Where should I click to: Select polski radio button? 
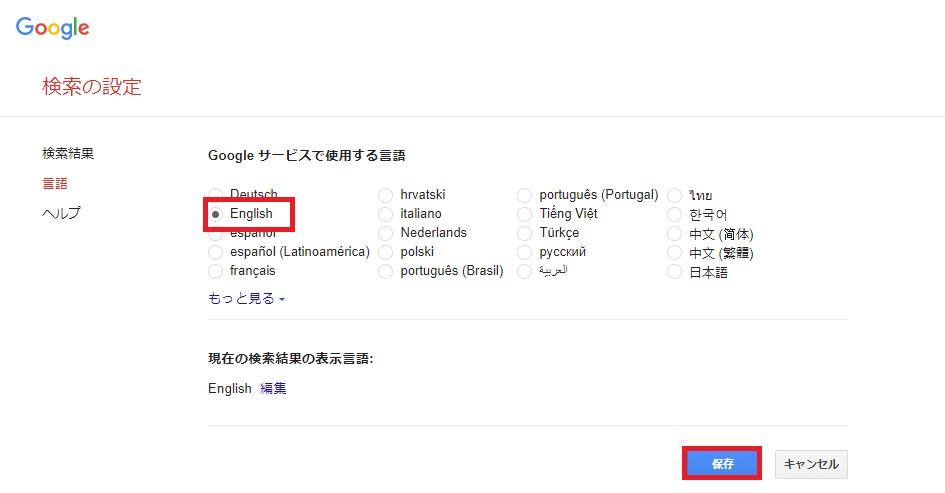tap(386, 252)
